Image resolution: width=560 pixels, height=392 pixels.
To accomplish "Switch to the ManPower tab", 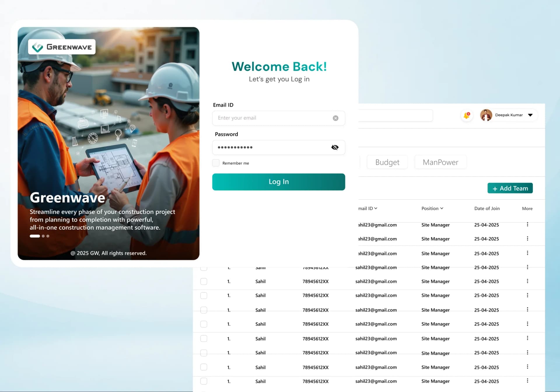I will (x=440, y=162).
